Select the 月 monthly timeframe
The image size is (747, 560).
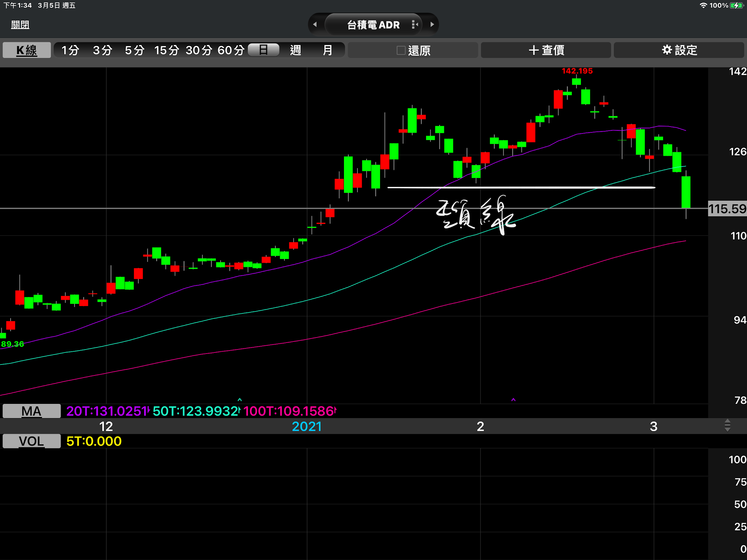click(328, 50)
